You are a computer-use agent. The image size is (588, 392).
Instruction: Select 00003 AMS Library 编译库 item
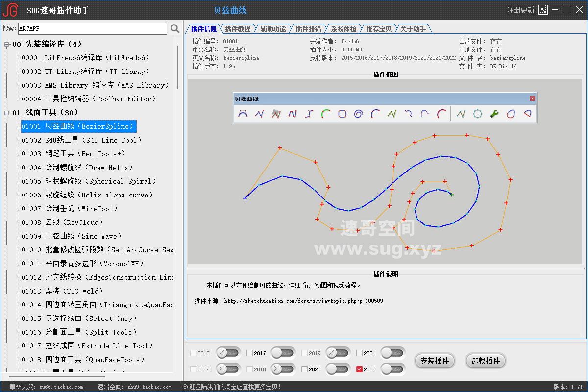[95, 85]
